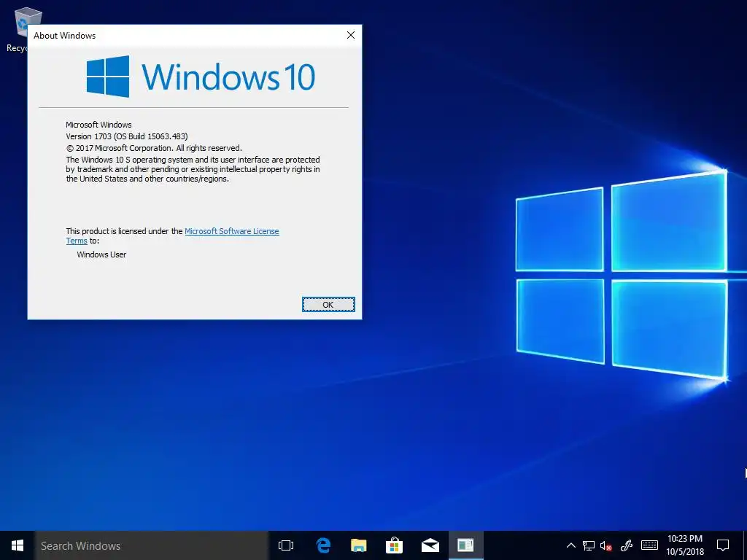Open the Windows Ink Workspace icon
This screenshot has height=560, width=747.
coord(627,545)
